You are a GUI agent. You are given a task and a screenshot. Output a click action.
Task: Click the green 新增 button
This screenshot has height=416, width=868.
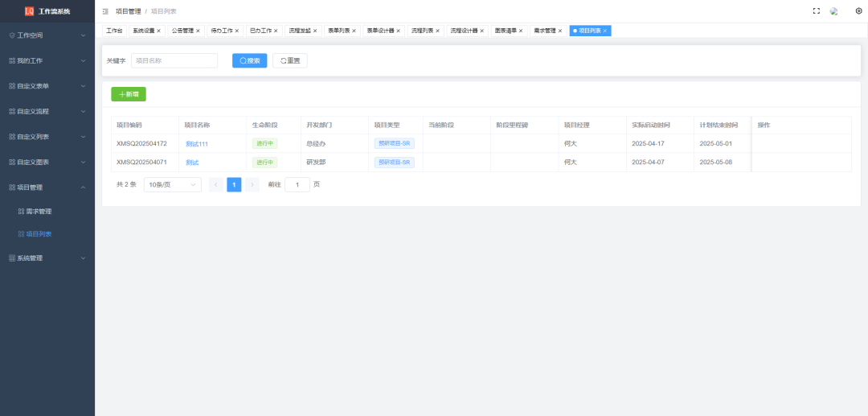tap(129, 95)
